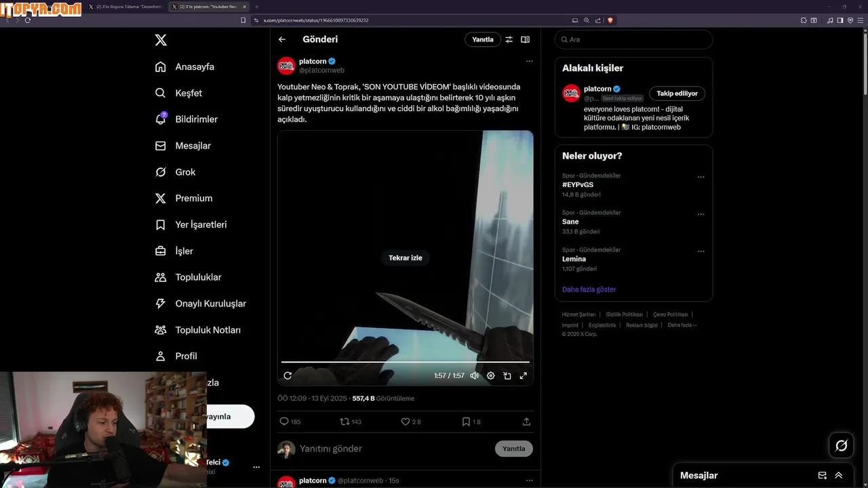This screenshot has height=488, width=868.
Task: Open Bildirimler notifications
Action: (x=186, y=119)
